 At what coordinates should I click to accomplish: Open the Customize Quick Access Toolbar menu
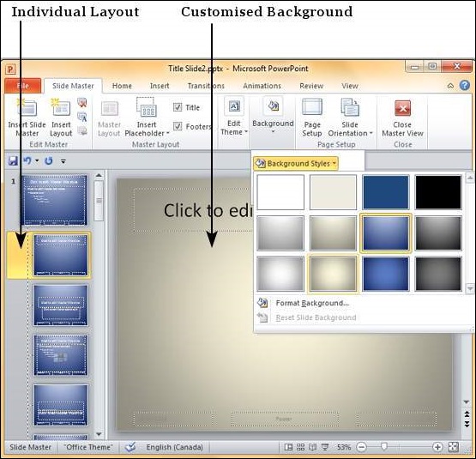(x=63, y=161)
